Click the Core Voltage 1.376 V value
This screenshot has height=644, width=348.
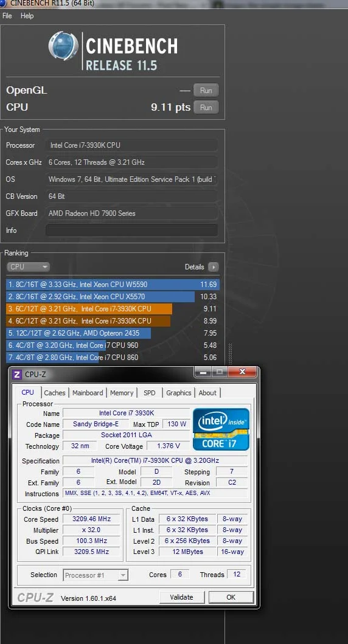click(169, 446)
